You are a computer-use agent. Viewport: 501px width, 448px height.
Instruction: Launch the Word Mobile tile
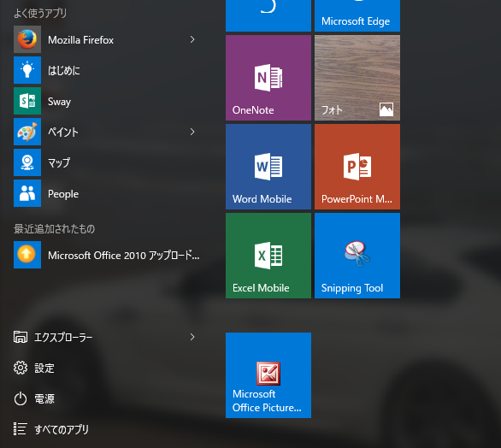[x=268, y=167]
